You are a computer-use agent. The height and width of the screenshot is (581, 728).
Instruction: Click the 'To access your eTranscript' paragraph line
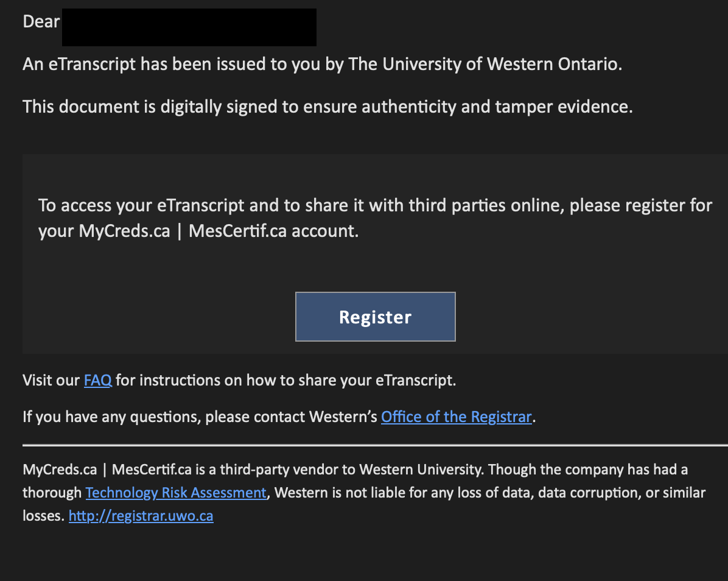coord(375,205)
